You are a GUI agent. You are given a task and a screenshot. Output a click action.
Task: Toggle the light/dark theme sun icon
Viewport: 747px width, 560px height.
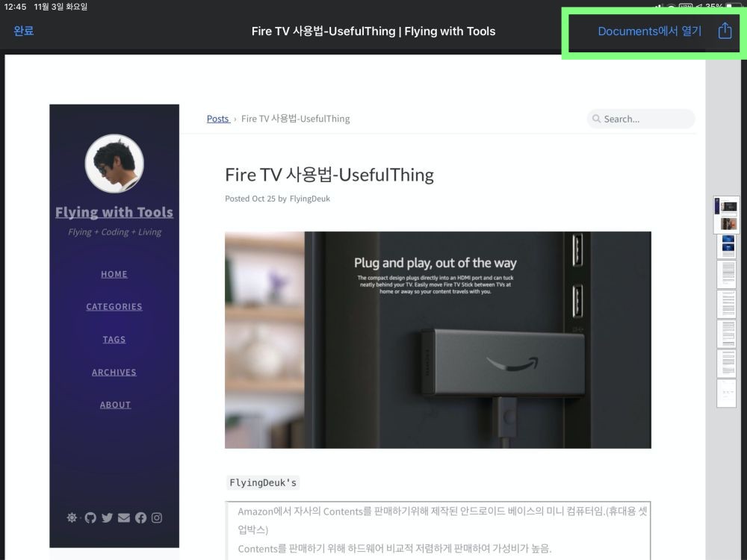72,517
